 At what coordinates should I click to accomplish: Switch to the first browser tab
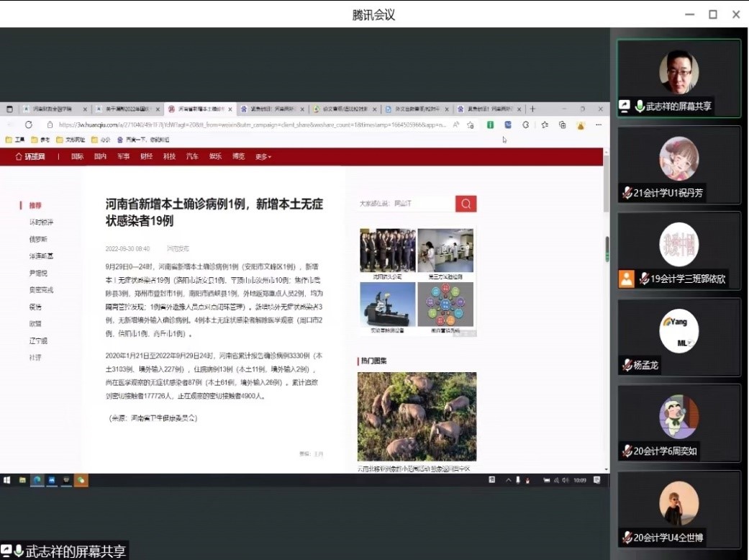click(55, 109)
